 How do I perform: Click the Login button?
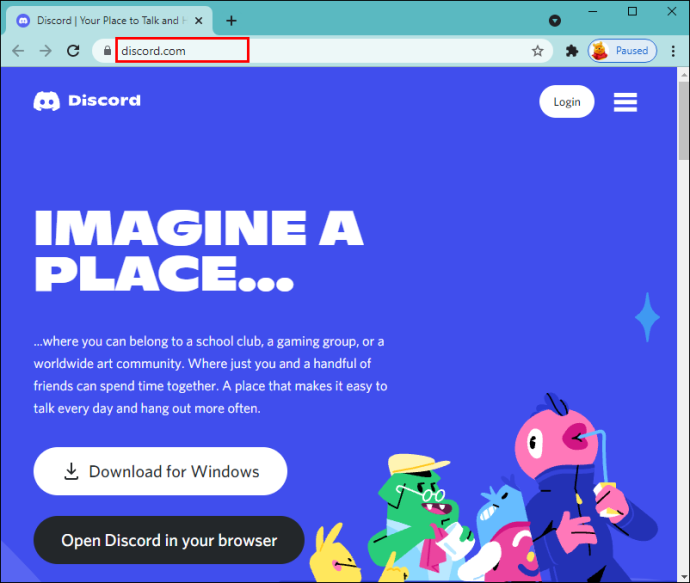pos(567,102)
